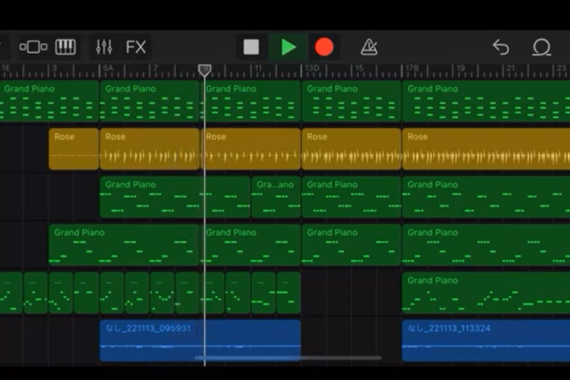The height and width of the screenshot is (380, 570).
Task: Open the mixer track settings sliders
Action: (x=104, y=47)
